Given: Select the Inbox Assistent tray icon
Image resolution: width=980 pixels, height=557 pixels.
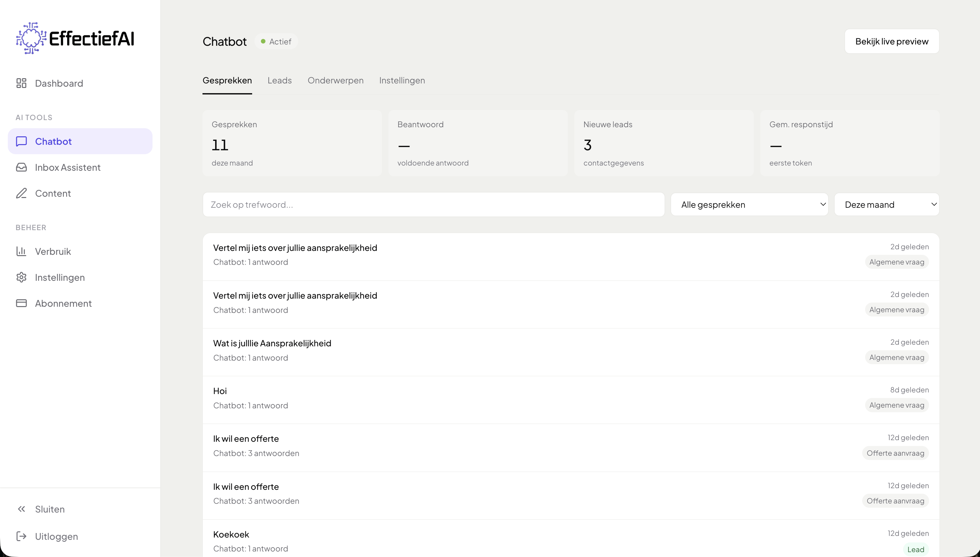Looking at the screenshot, I should tap(21, 167).
